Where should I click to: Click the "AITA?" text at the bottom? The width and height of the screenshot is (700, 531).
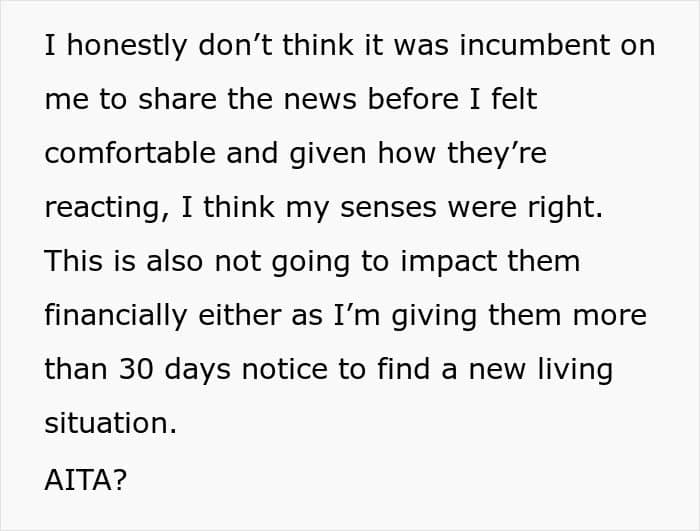tap(86, 480)
